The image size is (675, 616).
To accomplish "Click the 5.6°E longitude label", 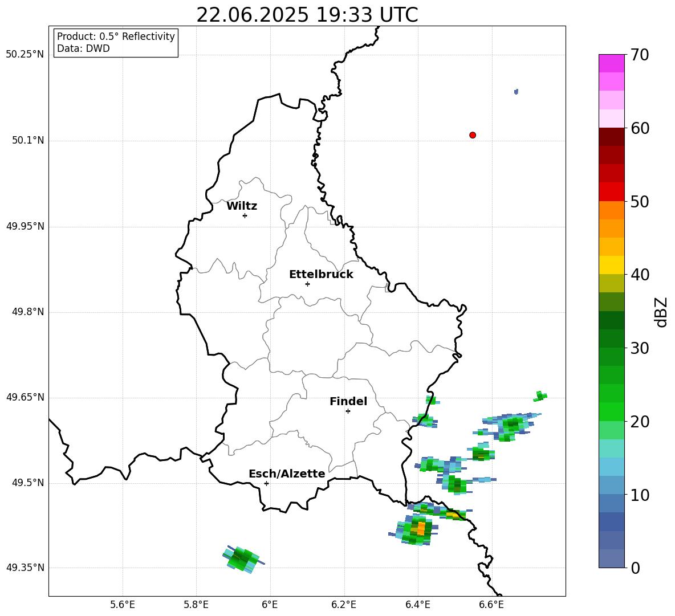I will [123, 605].
